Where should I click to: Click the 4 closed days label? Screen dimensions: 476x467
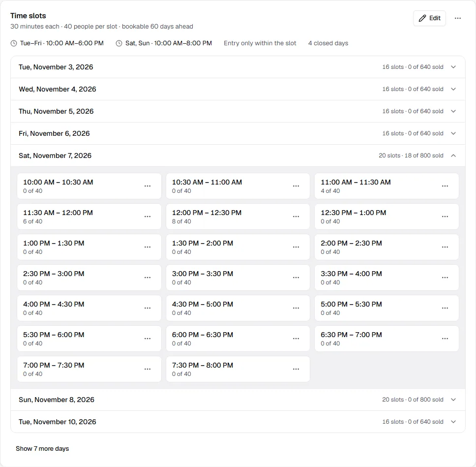(x=328, y=43)
